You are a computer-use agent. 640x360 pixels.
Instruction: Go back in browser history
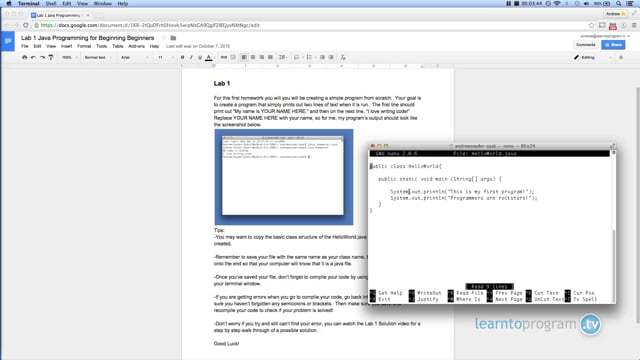tap(7, 25)
